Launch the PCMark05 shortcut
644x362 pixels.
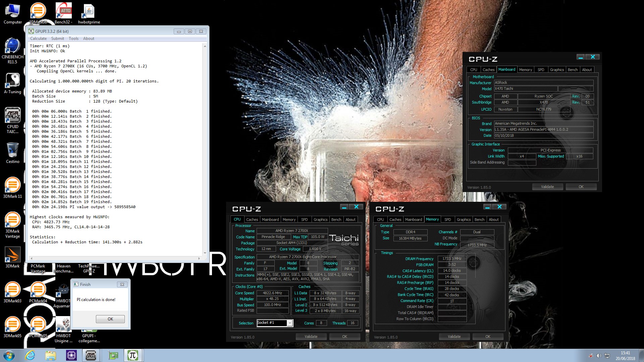coord(38,328)
